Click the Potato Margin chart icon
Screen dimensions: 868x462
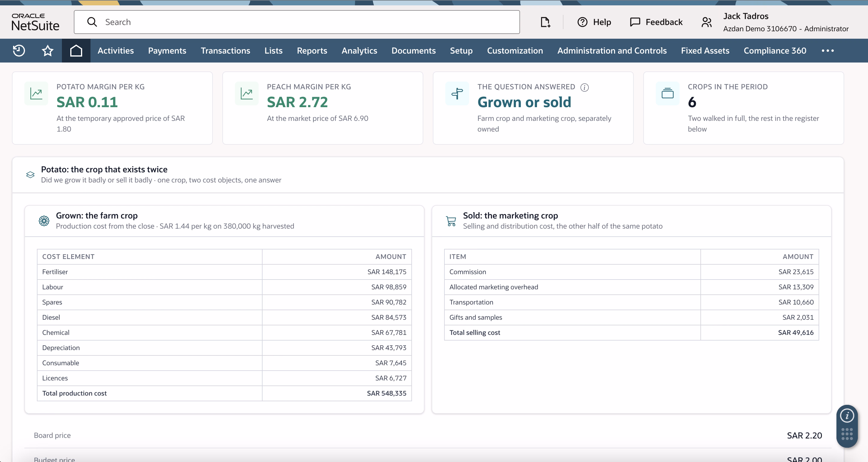point(36,93)
